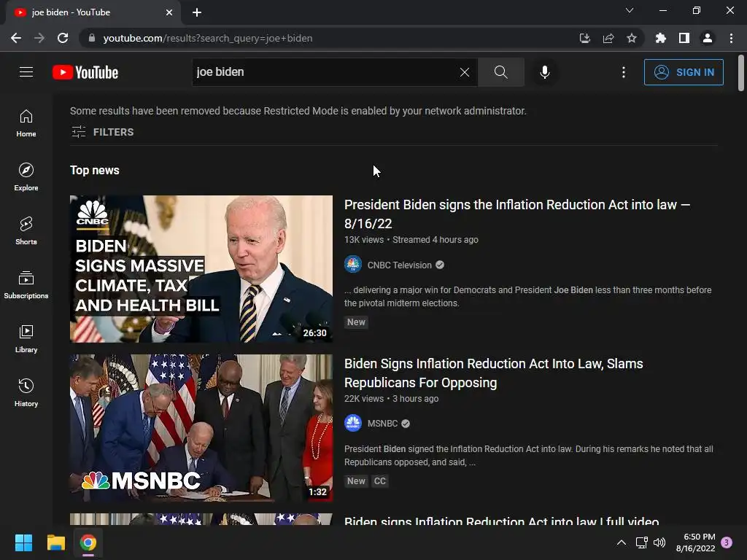747x560 pixels.
Task: Open the CNBC Biden signs bill thumbnail
Action: [x=201, y=269]
